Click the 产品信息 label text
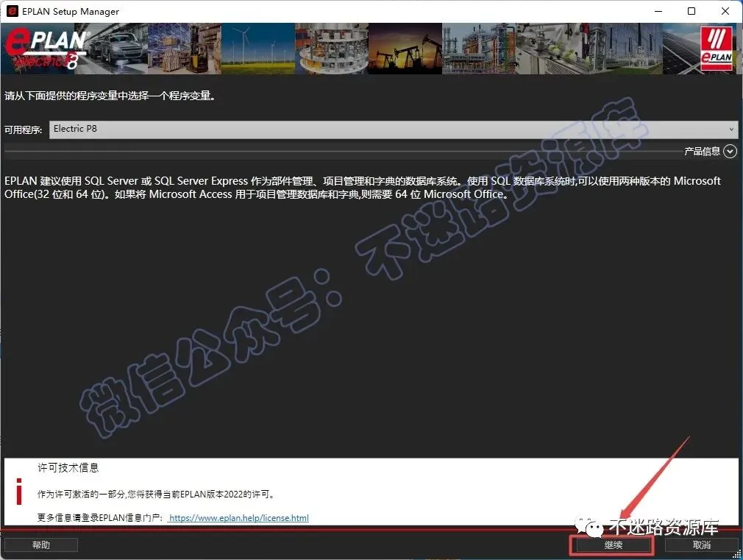This screenshot has width=743, height=560. tap(702, 152)
